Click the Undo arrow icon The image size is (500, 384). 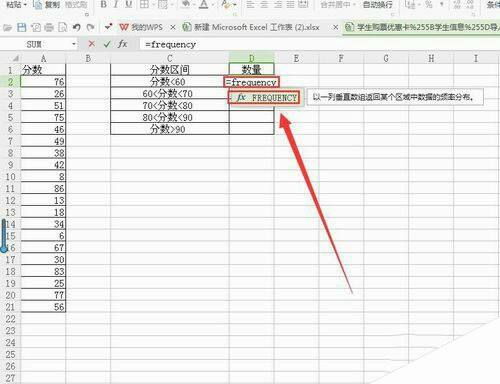[77, 27]
